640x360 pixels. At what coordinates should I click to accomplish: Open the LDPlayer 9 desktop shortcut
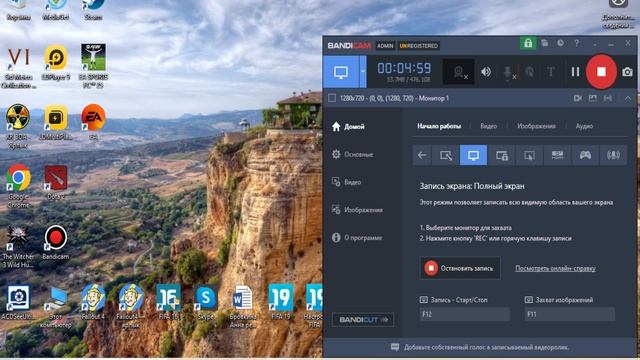point(56,62)
